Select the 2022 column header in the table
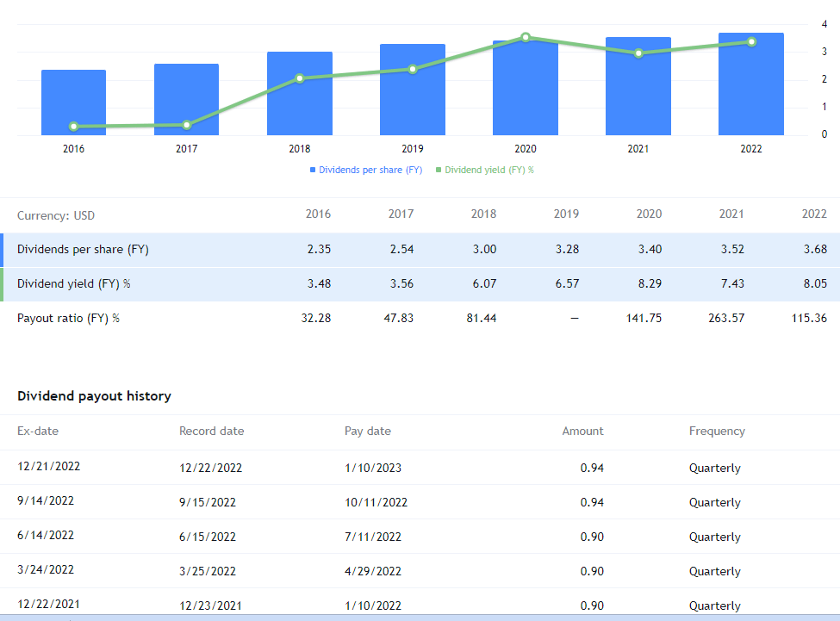 click(x=813, y=214)
